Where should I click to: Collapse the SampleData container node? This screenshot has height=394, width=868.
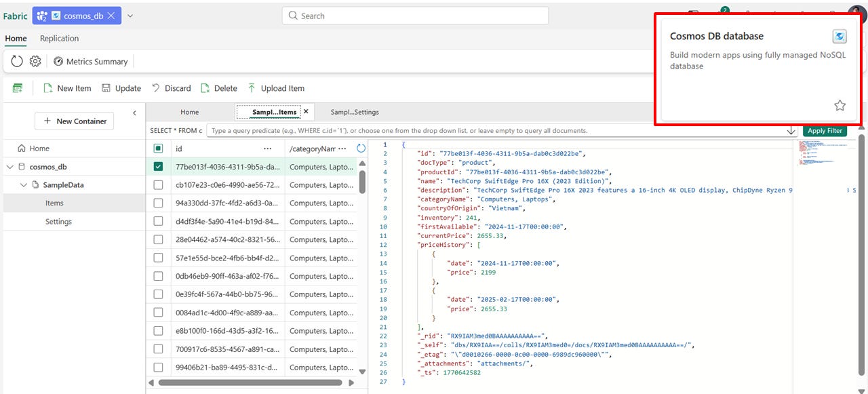pos(24,185)
